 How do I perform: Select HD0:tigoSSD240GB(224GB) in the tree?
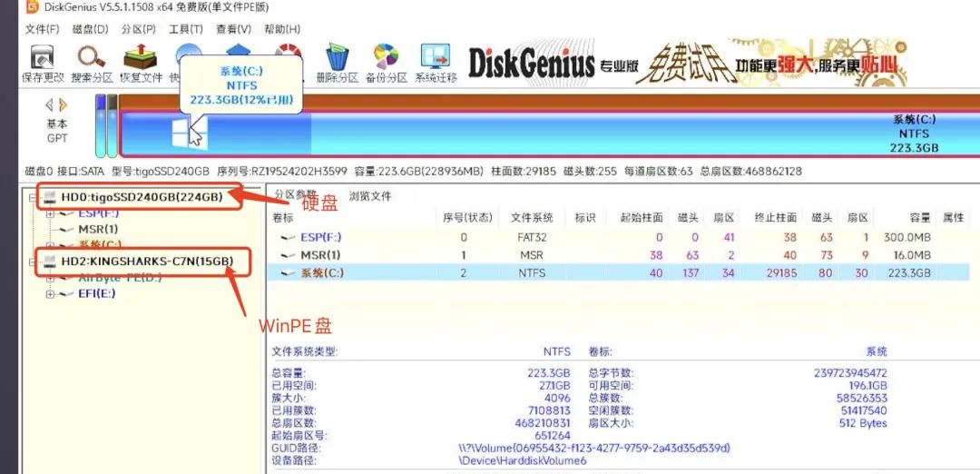click(x=142, y=198)
